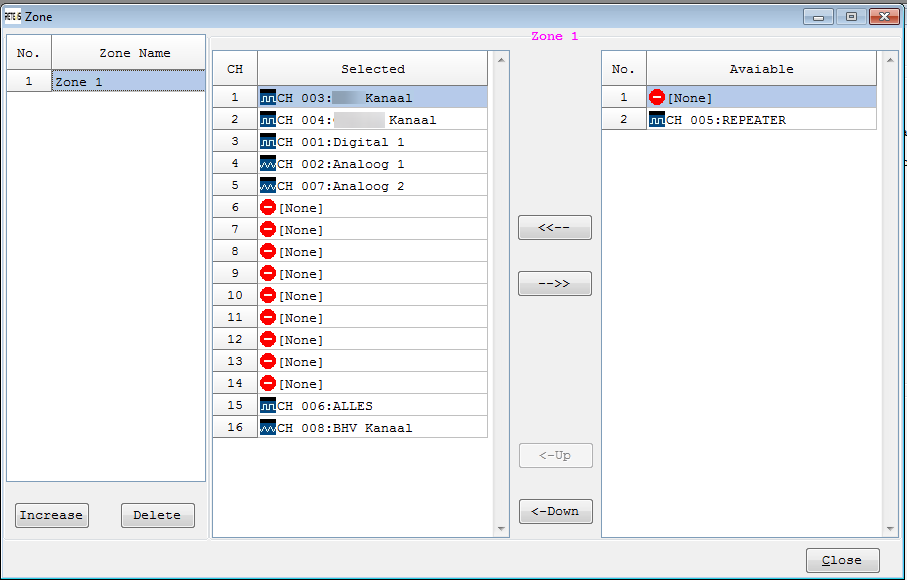907x580 pixels.
Task: Click analog wave icon of CH 002:Analoog 1
Action: [268, 164]
